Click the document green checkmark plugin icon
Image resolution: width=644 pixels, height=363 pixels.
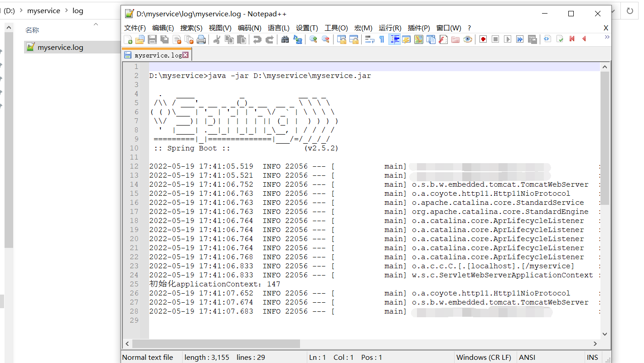coord(560,39)
